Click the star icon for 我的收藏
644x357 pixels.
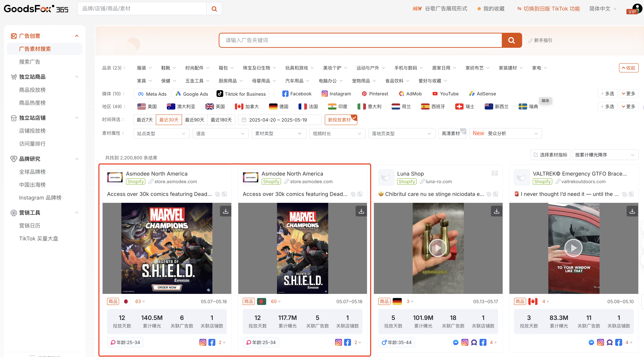point(479,9)
